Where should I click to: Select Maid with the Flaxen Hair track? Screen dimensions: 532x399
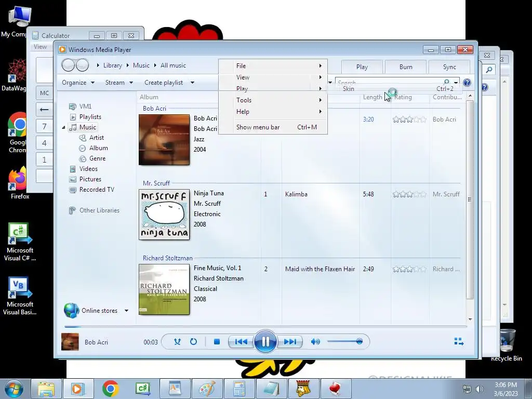coord(320,269)
